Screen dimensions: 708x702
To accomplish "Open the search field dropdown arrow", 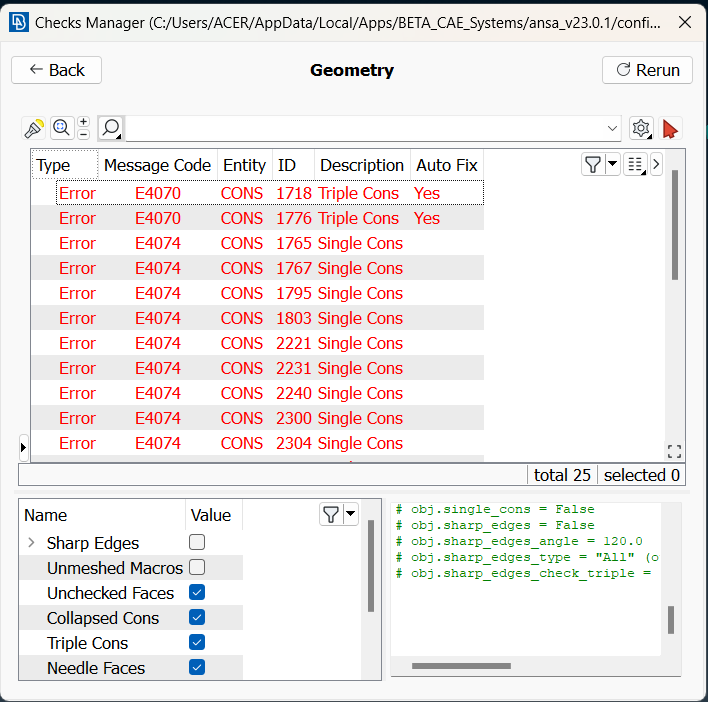I will (x=612, y=129).
